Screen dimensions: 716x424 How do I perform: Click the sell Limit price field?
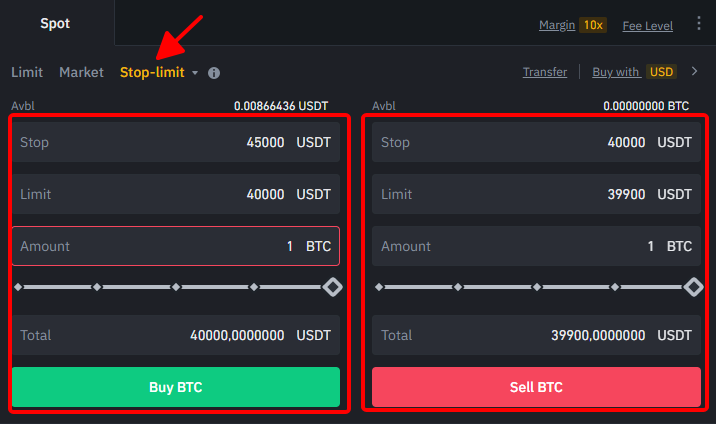click(536, 194)
